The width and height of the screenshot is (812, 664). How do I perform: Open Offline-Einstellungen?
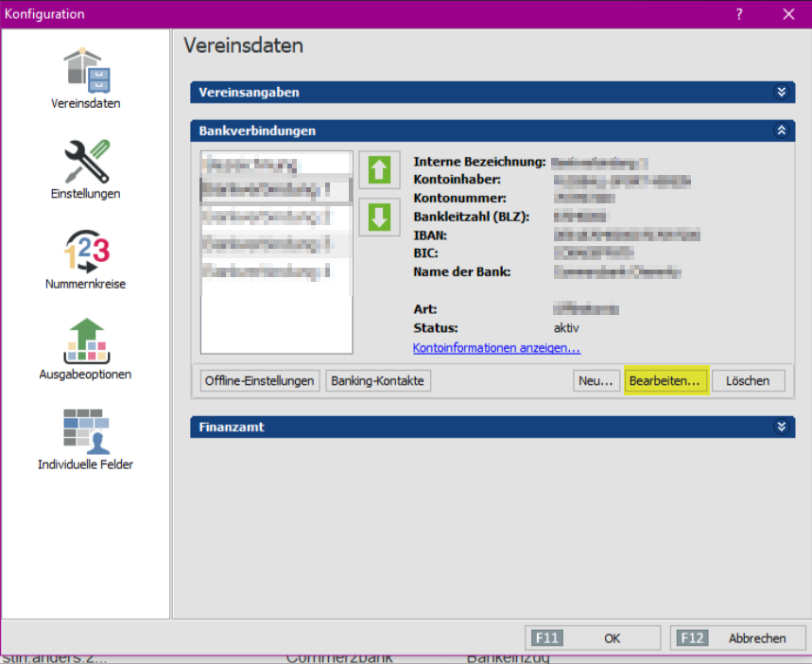point(259,380)
